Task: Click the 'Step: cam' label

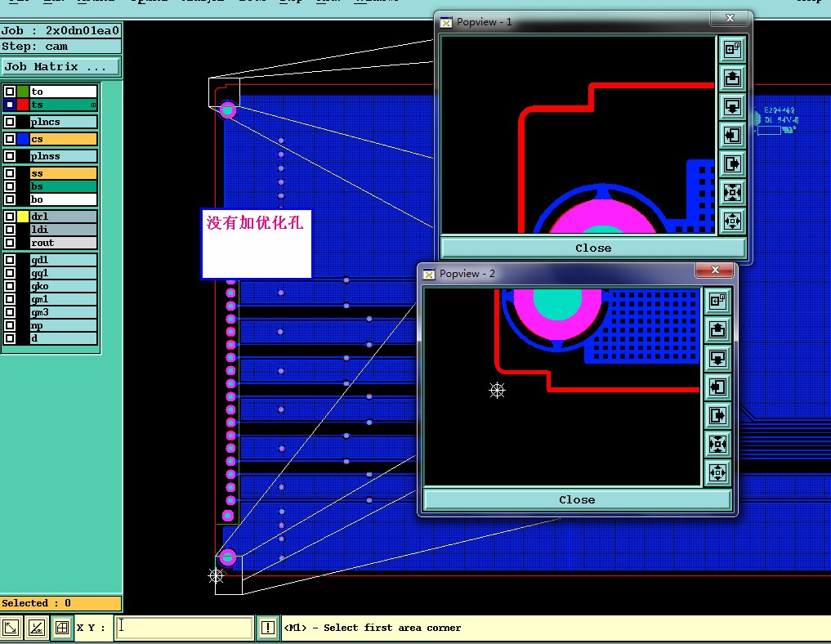Action: click(61, 47)
